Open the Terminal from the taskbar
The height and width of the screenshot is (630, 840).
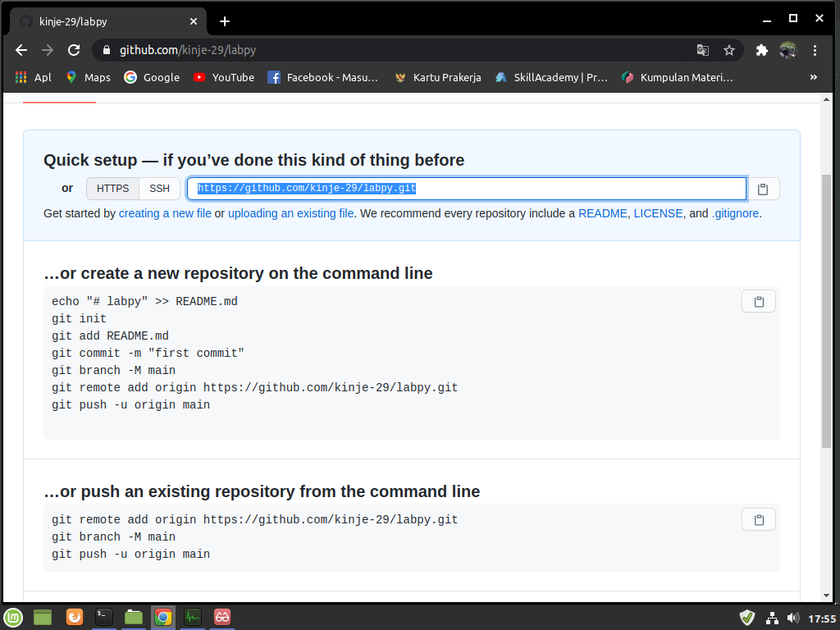(x=104, y=618)
